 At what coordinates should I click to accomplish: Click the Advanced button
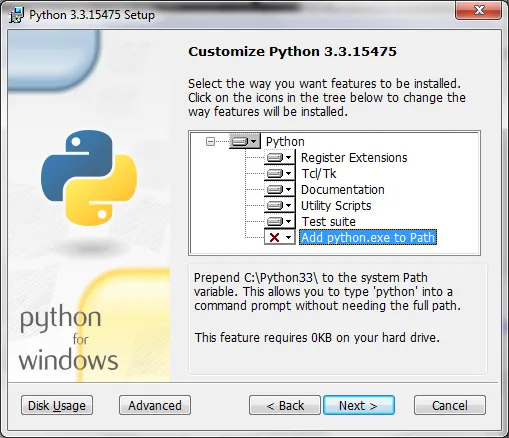point(155,405)
